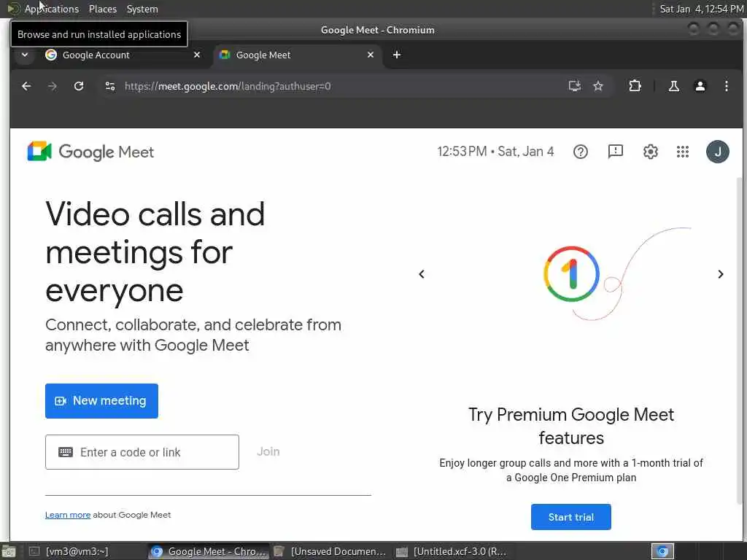Open the J account avatar
The width and height of the screenshot is (747, 560).
point(718,152)
